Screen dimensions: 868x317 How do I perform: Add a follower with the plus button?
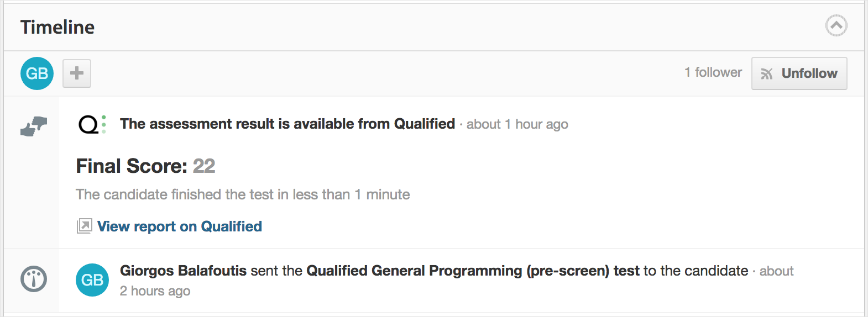[x=77, y=73]
